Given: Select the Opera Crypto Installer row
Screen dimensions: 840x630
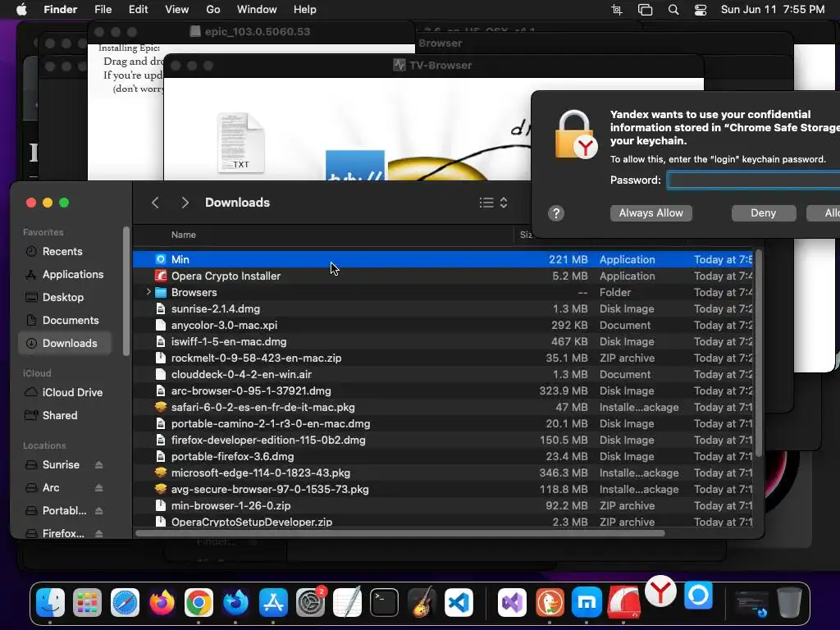Looking at the screenshot, I should (442, 276).
